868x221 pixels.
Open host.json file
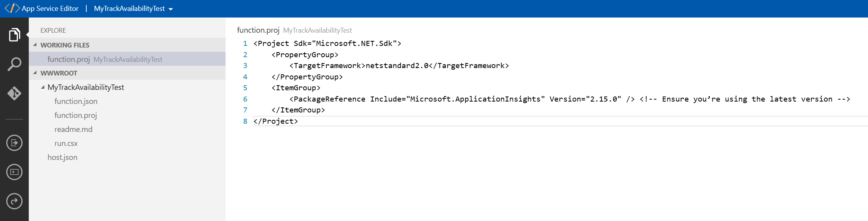[62, 157]
